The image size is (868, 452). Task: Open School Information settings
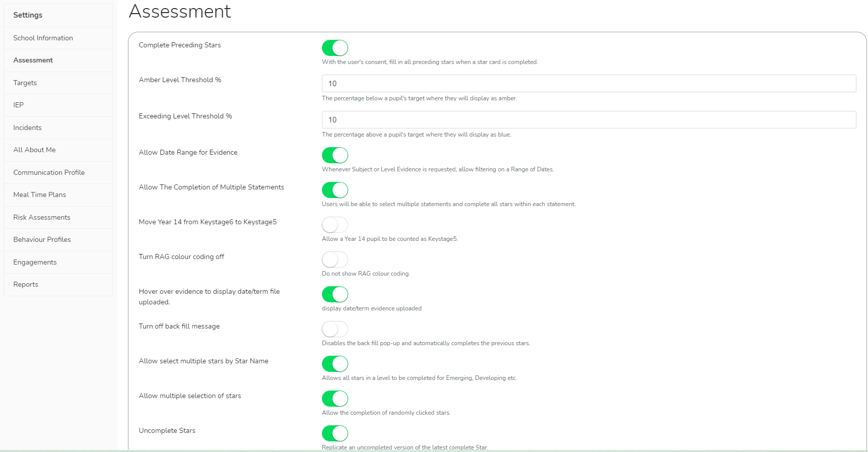click(58, 38)
